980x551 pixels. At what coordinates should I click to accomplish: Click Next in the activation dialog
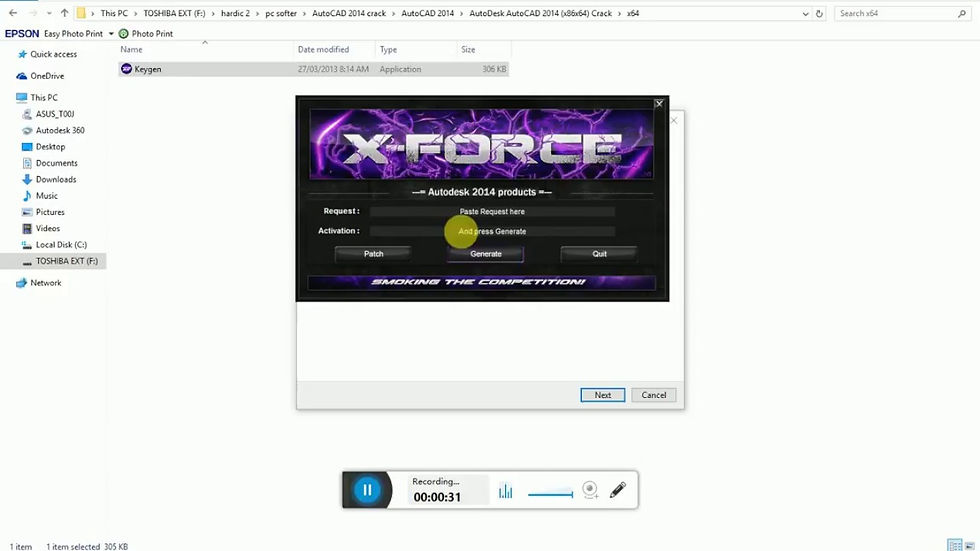tap(602, 395)
